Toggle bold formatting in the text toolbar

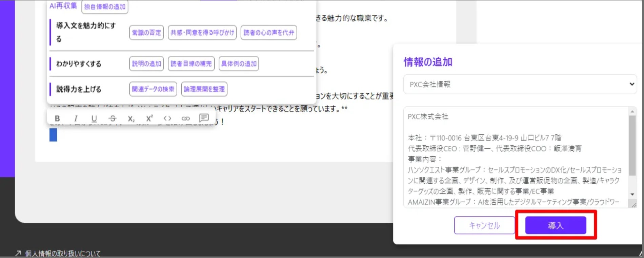tap(57, 118)
